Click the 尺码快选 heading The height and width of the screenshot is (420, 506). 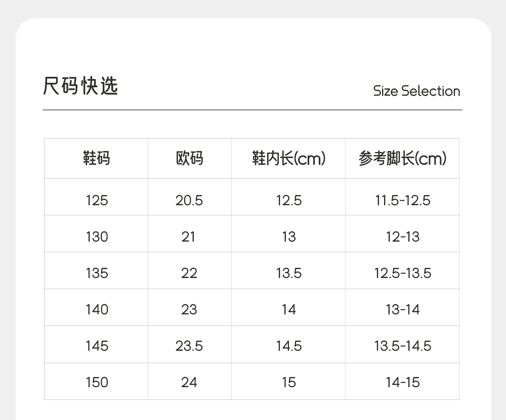[80, 86]
